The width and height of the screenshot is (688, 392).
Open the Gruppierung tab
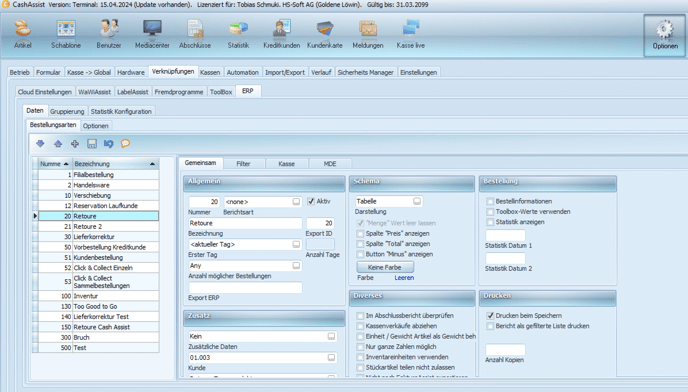pyautogui.click(x=67, y=111)
